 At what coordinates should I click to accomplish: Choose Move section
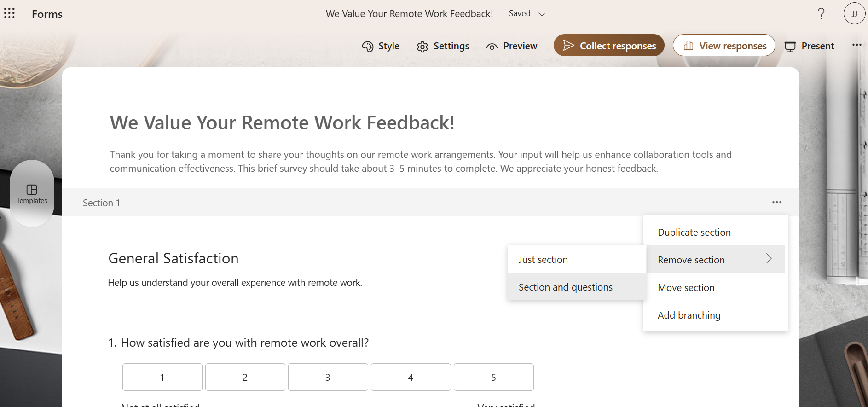[x=715, y=287]
